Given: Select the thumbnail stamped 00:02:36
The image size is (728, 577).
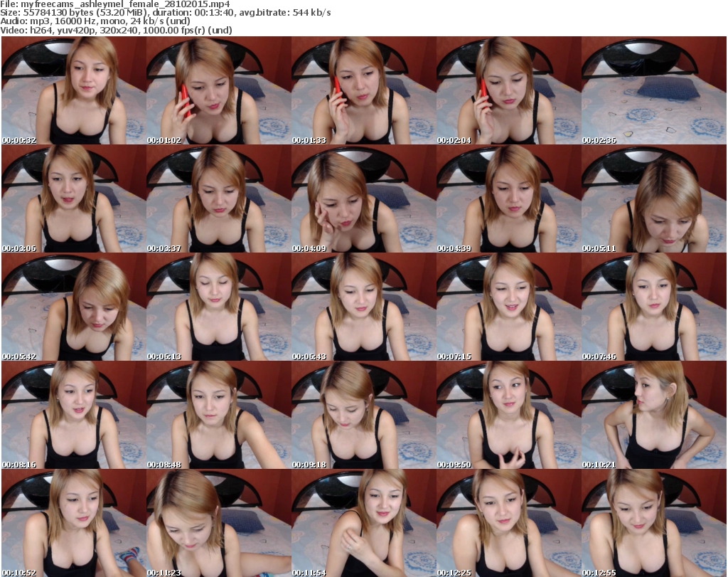Looking at the screenshot, I should [654, 90].
